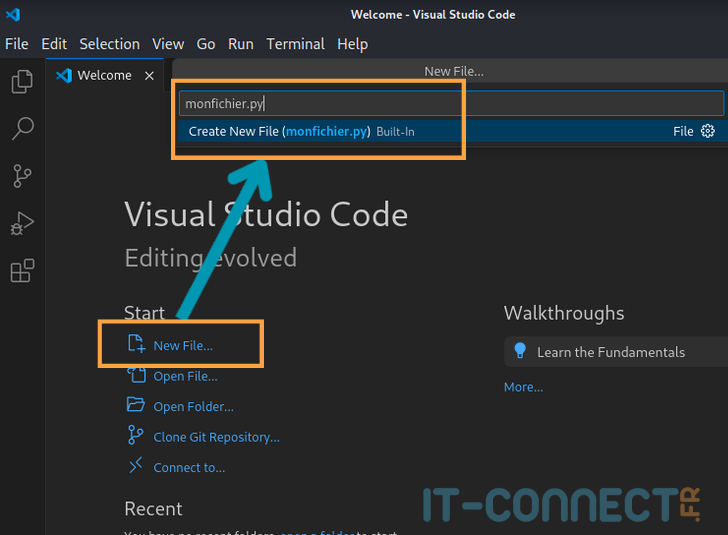Click the Open Folder... link
The height and width of the screenshot is (535, 728).
(193, 407)
